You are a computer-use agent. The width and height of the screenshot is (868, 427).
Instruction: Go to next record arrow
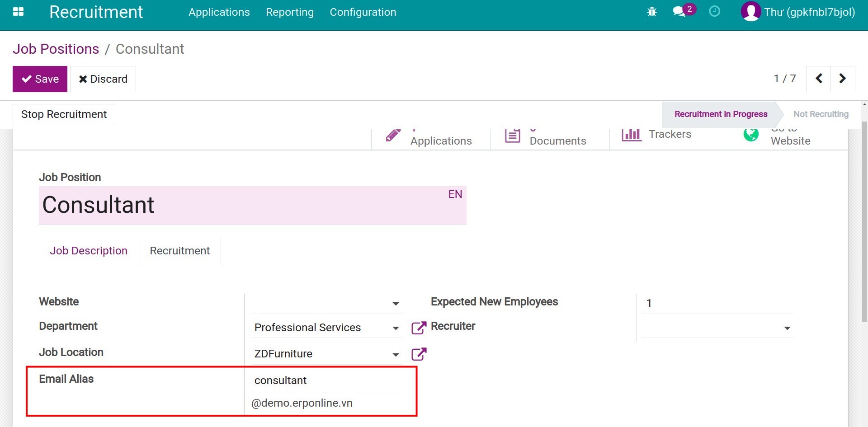842,79
